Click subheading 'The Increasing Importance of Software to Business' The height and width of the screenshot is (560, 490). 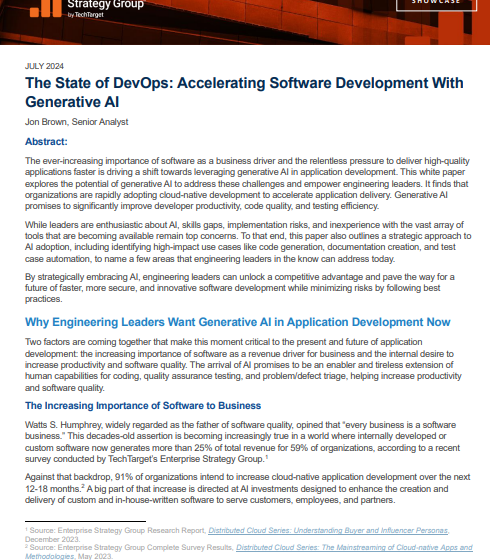tap(143, 406)
